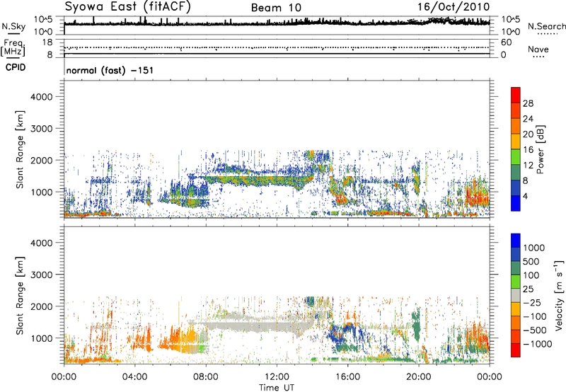Image resolution: width=566 pixels, height=392 pixels.
Task: Click the "12" label on Power color bar
Action: pyautogui.click(x=528, y=166)
